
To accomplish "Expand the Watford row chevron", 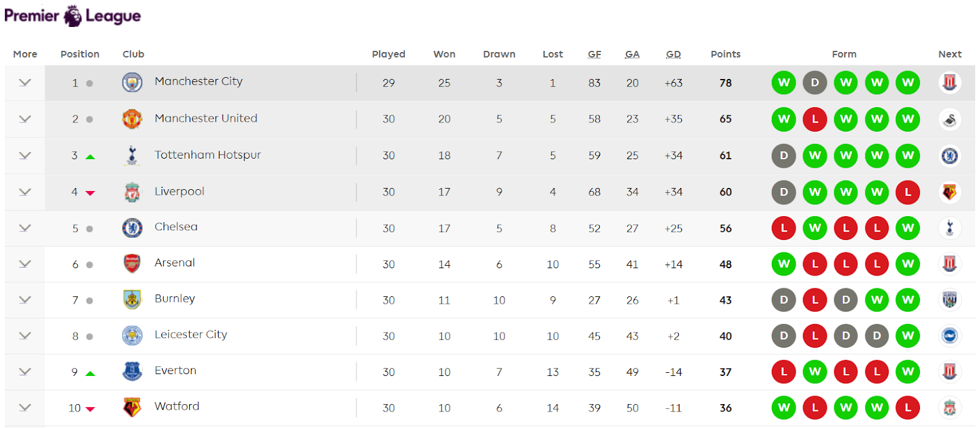I will (24, 407).
